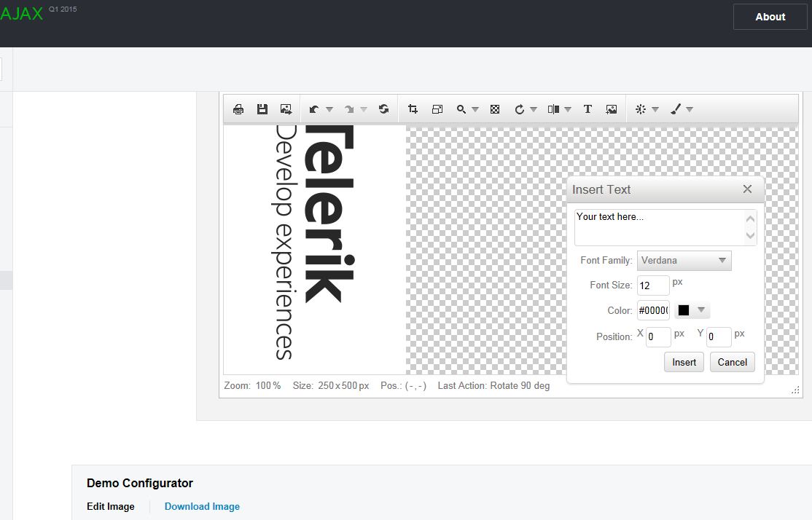
Task: Click the Insert Text dialog title
Action: point(601,189)
